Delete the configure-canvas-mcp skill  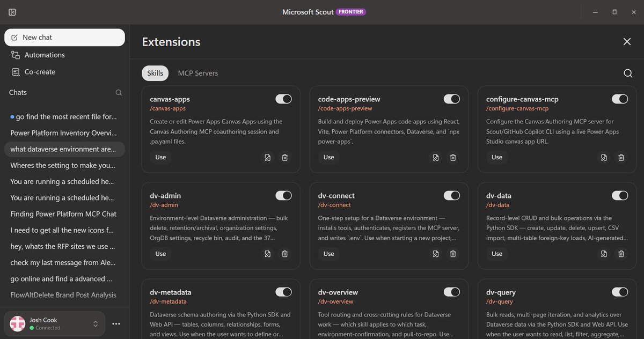[x=621, y=157]
